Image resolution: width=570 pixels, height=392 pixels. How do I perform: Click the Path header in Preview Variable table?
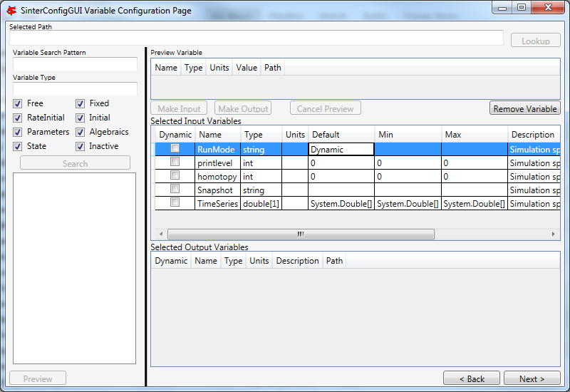[273, 68]
